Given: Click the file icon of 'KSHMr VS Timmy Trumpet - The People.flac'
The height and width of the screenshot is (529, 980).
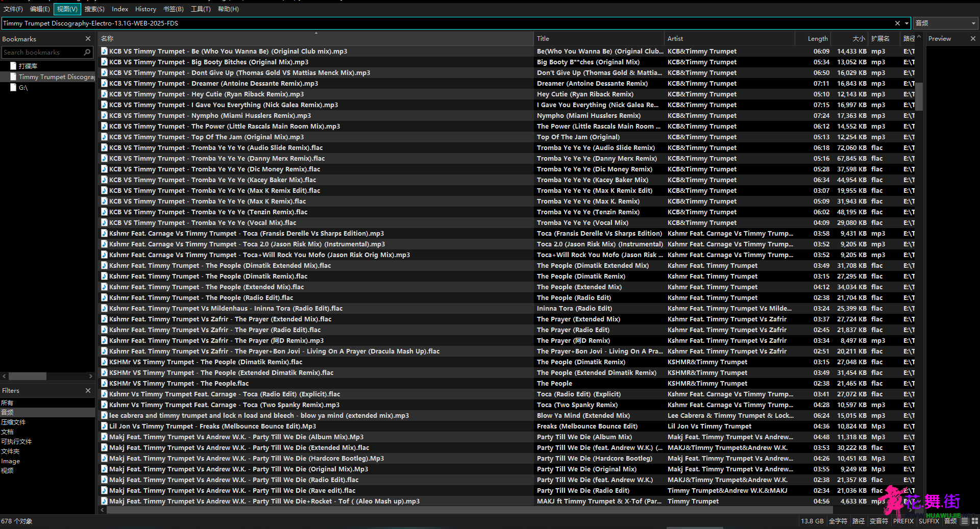Looking at the screenshot, I should point(104,383).
